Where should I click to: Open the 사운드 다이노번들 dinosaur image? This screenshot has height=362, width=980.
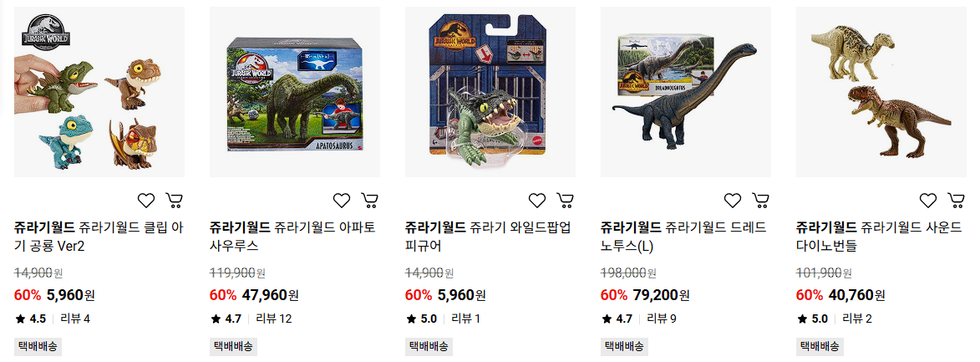881,92
